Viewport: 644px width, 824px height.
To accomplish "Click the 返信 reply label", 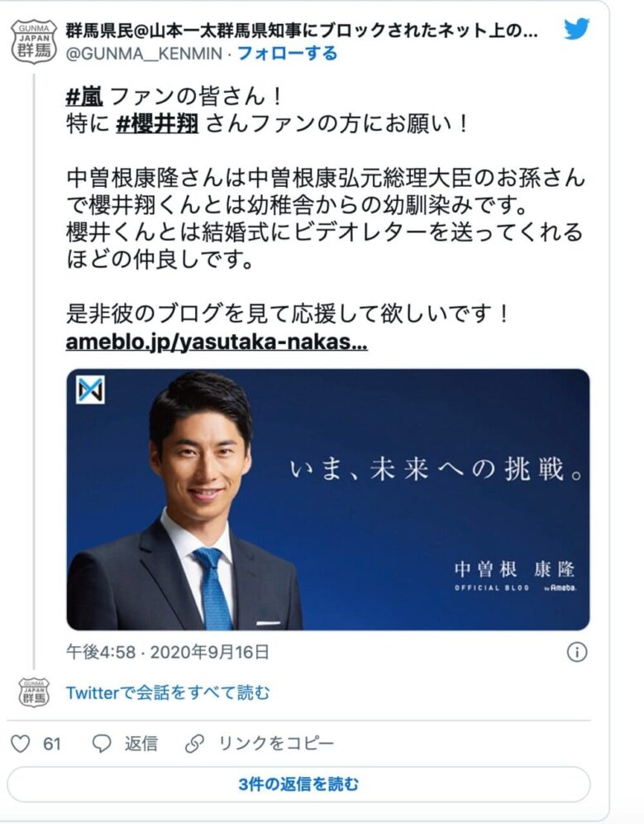I will pos(141,744).
